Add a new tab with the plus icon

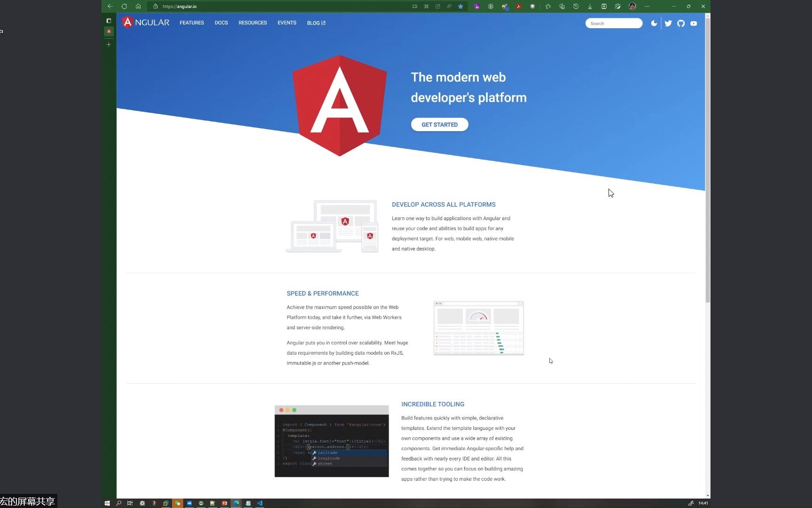109,45
